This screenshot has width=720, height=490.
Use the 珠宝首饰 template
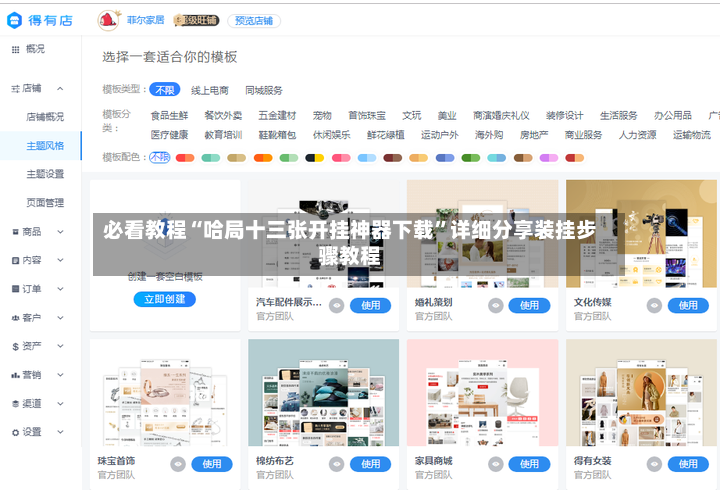click(212, 464)
